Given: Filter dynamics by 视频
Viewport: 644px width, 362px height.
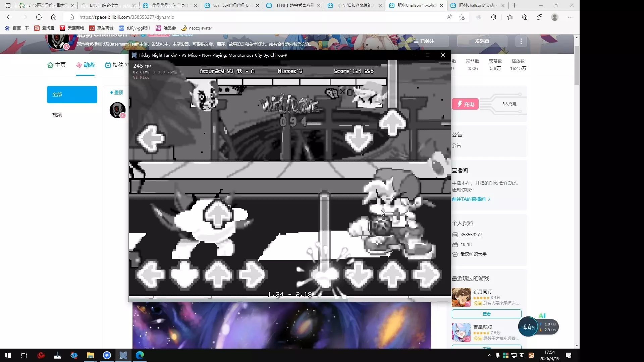Looking at the screenshot, I should coord(57,115).
